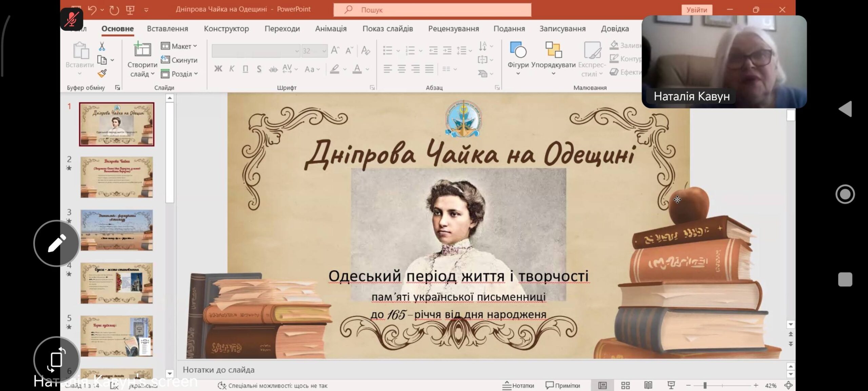Image resolution: width=868 pixels, height=391 pixels.
Task: Click the zoom slider handle
Action: click(x=705, y=385)
